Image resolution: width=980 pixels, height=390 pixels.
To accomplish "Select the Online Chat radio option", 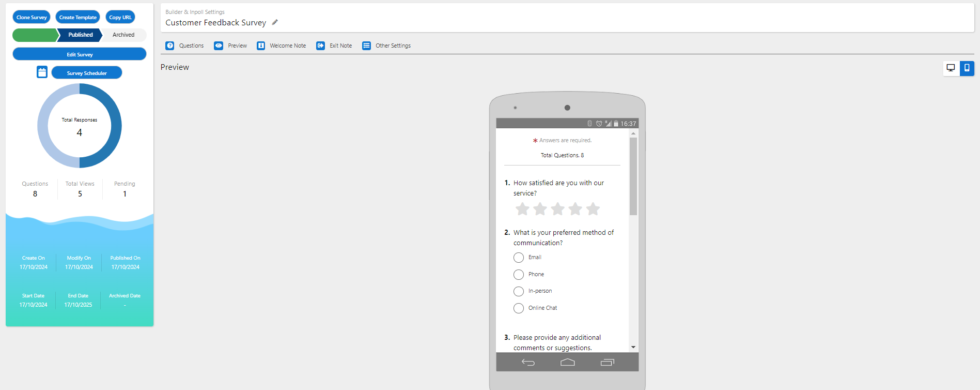I will [519, 308].
